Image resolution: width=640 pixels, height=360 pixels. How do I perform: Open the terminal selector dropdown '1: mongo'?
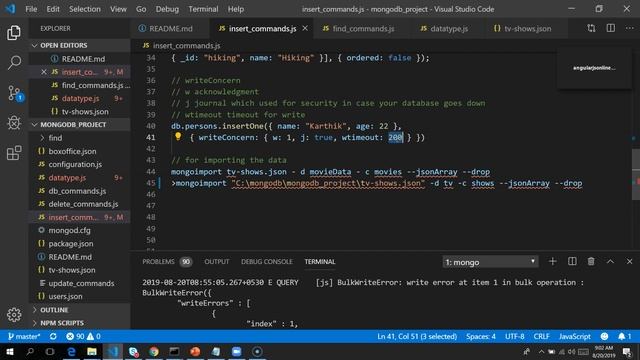click(x=490, y=262)
